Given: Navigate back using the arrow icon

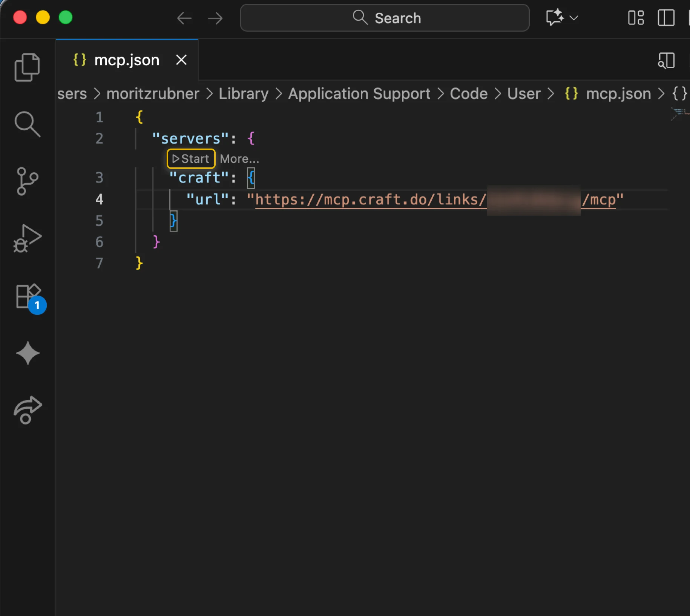Looking at the screenshot, I should coord(184,18).
